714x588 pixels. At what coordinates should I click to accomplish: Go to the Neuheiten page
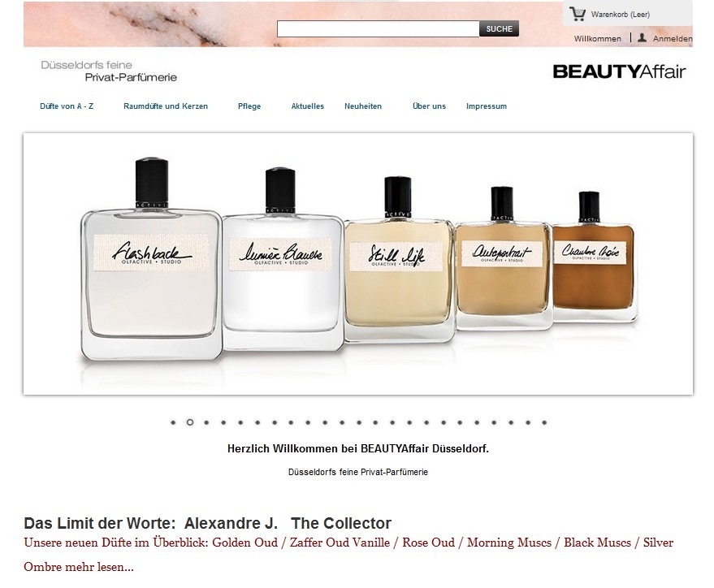(363, 106)
